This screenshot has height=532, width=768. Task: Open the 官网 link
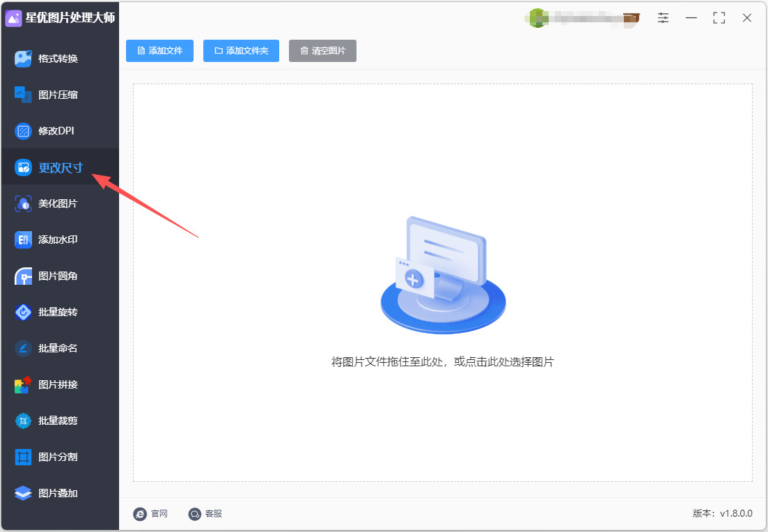point(150,514)
